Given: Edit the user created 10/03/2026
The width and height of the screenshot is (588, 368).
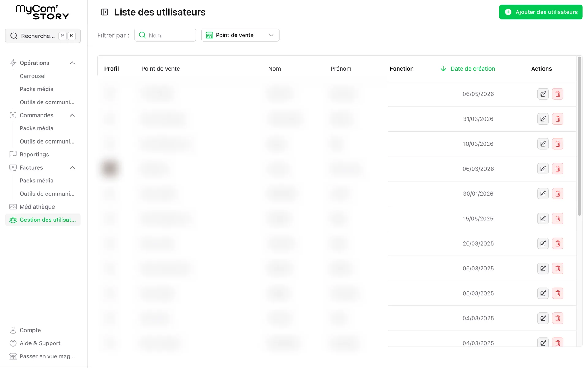Looking at the screenshot, I should [543, 144].
